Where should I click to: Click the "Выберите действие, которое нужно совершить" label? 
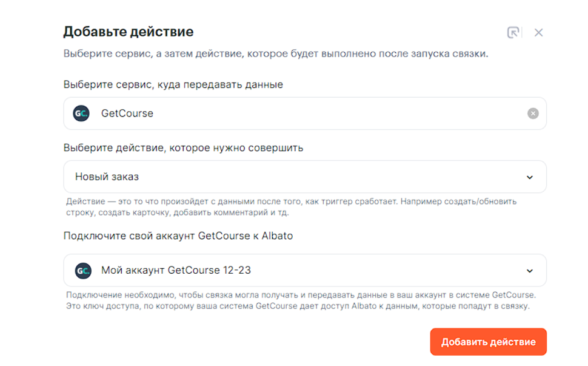click(183, 147)
